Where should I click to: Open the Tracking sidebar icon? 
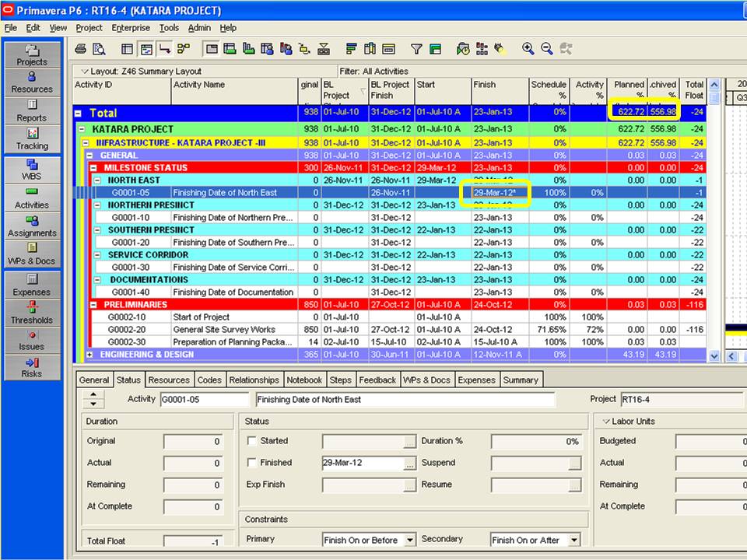(x=32, y=139)
